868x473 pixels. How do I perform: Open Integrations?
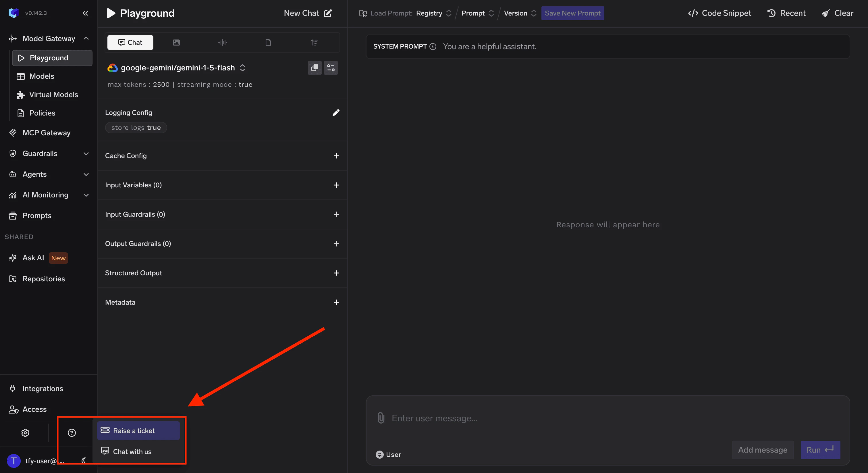click(36, 389)
